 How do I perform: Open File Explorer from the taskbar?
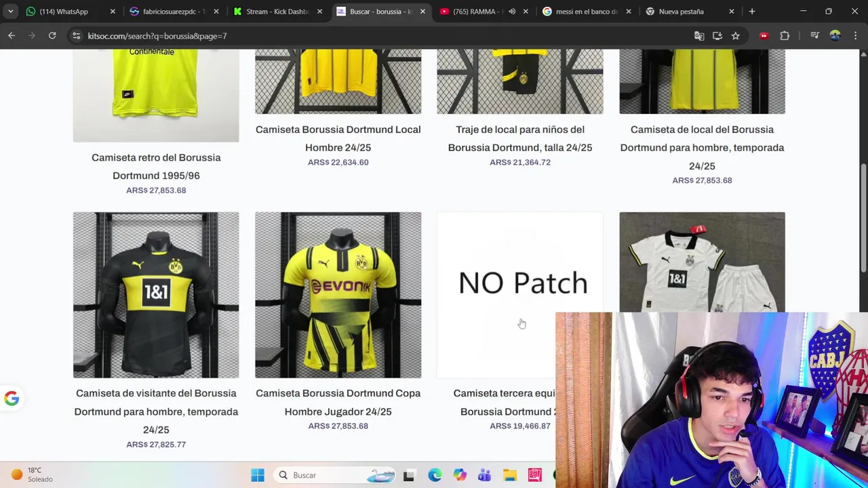pyautogui.click(x=509, y=475)
